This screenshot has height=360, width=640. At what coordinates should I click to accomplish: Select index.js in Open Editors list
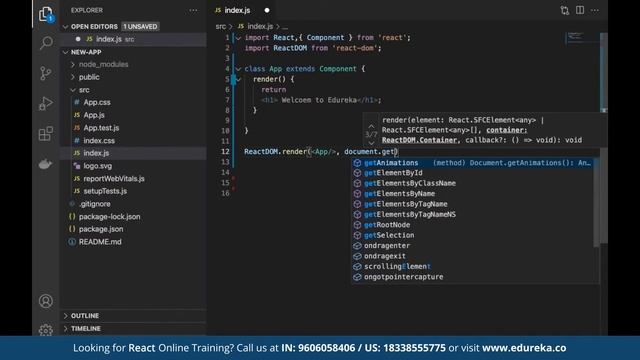(134, 39)
